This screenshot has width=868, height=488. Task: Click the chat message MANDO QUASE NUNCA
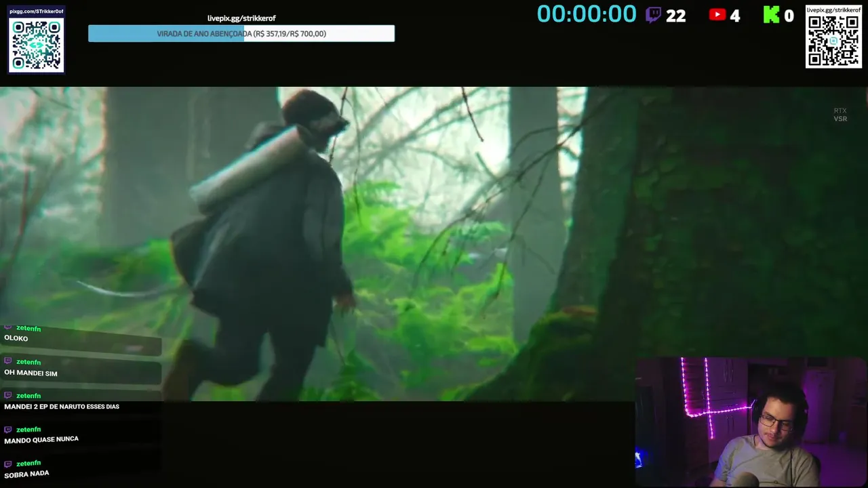41,440
